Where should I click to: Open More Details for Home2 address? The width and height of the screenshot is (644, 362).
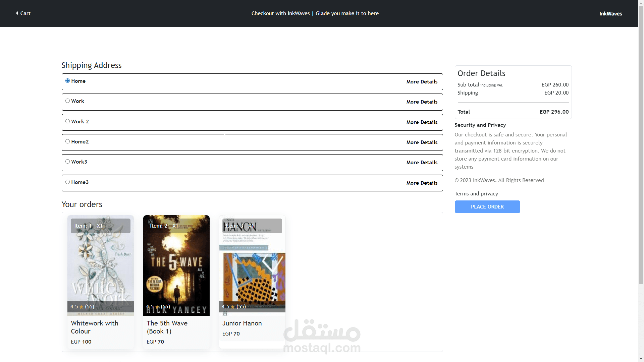coord(422,142)
